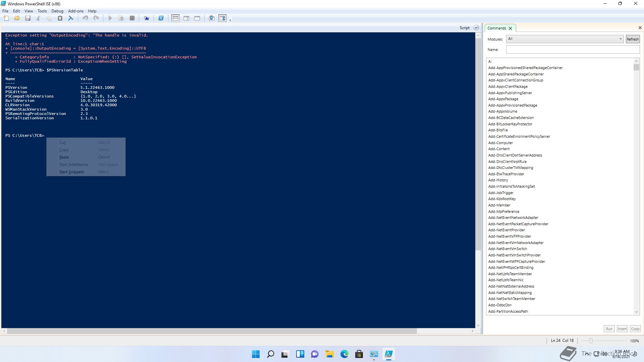Viewport: 644px width, 362px height.
Task: Click the Stop Operation square icon
Action: (132, 18)
